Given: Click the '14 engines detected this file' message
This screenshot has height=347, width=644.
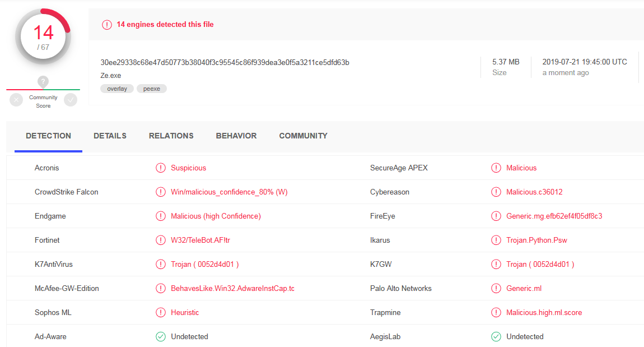Looking at the screenshot, I should pos(165,25).
